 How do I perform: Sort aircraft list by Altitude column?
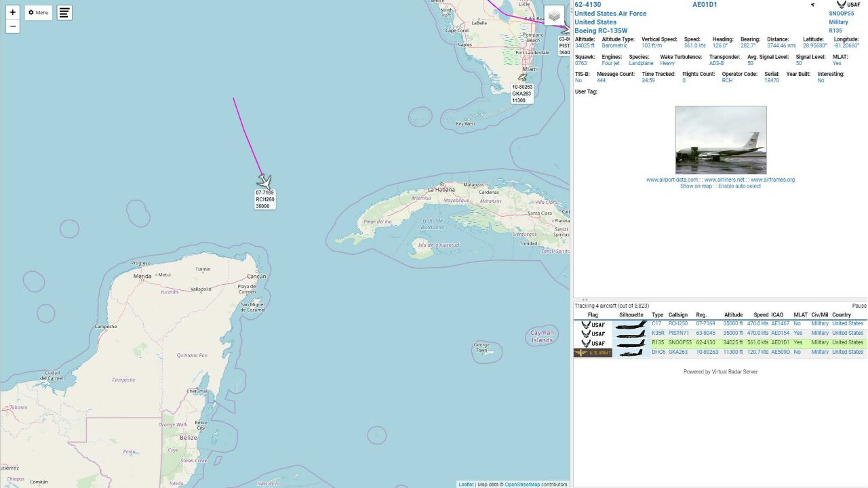(733, 315)
